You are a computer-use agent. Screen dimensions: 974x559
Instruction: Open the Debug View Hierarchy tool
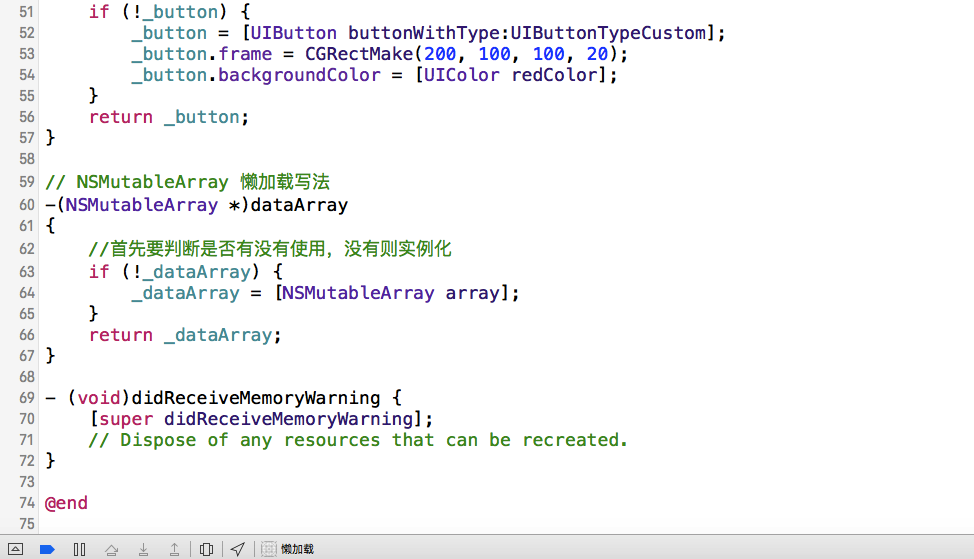click(x=206, y=549)
